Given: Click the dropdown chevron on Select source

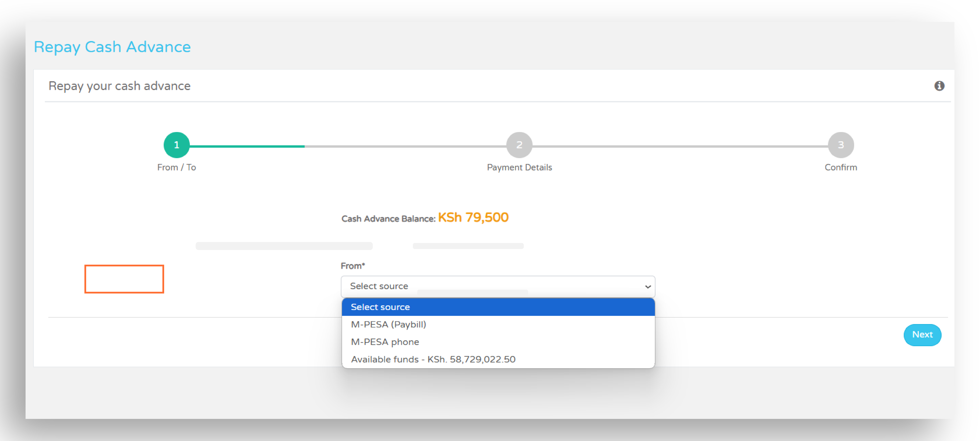Looking at the screenshot, I should [x=647, y=287].
